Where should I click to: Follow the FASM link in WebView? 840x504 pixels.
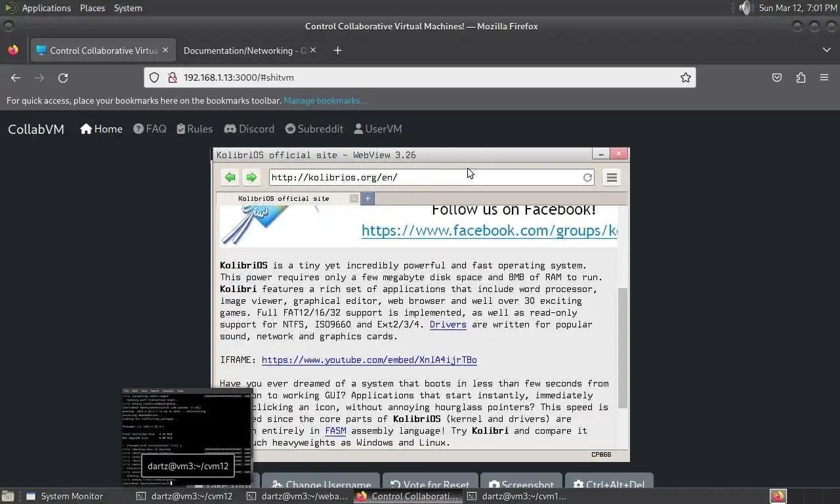click(335, 430)
